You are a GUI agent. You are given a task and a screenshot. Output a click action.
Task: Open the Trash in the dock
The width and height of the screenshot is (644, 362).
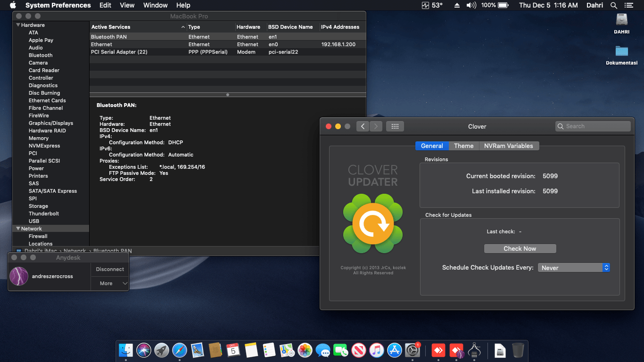(518, 350)
